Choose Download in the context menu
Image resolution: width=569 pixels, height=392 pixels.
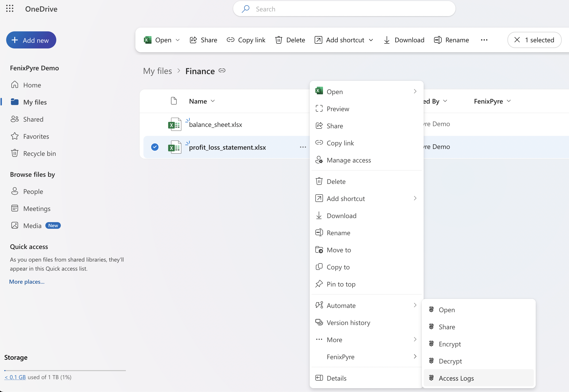pos(366,215)
